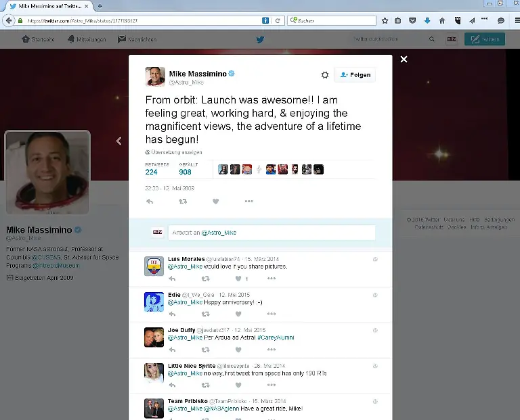The image size is (520, 420).
Task: Open the gear settings icon next to Folgen
Action: [324, 75]
